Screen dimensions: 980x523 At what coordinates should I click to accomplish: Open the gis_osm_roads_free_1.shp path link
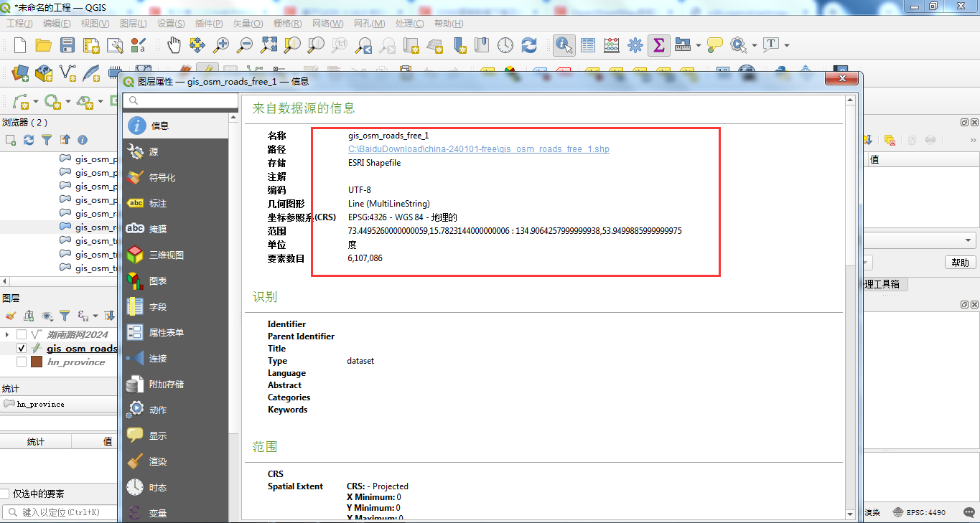[x=479, y=149]
